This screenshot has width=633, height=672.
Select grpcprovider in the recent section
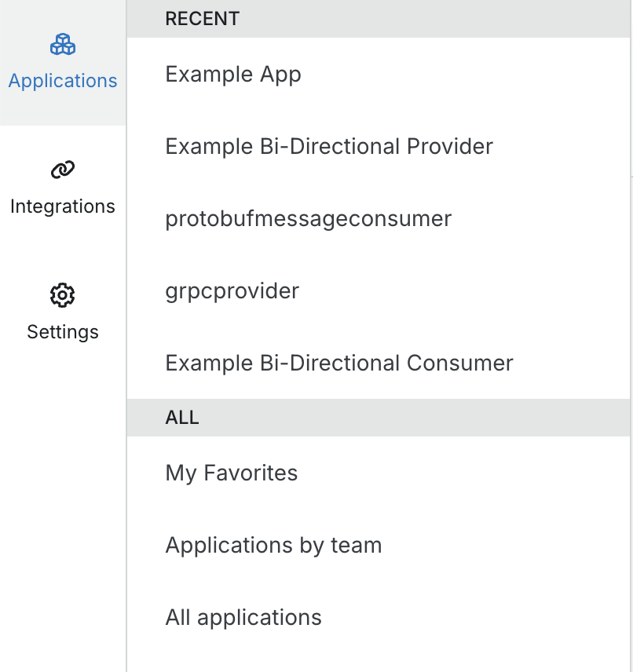click(232, 290)
